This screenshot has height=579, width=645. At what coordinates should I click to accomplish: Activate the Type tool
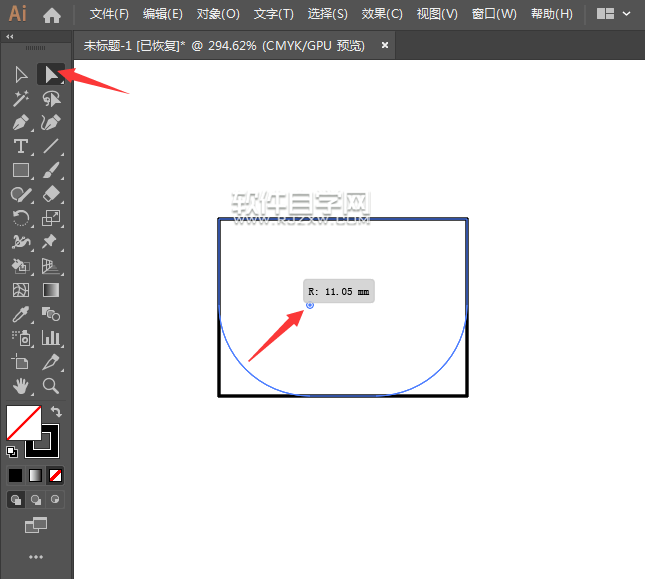(x=21, y=146)
